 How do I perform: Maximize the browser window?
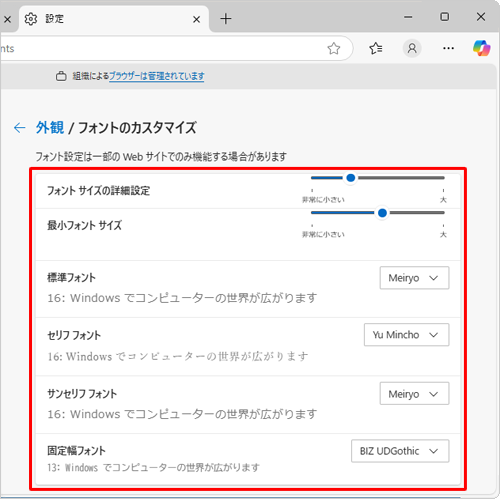pyautogui.click(x=445, y=17)
